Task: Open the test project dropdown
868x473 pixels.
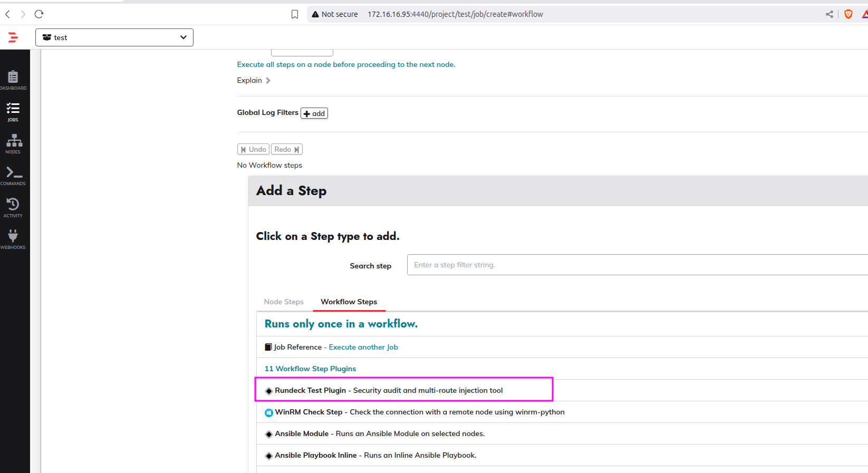Action: pyautogui.click(x=114, y=37)
